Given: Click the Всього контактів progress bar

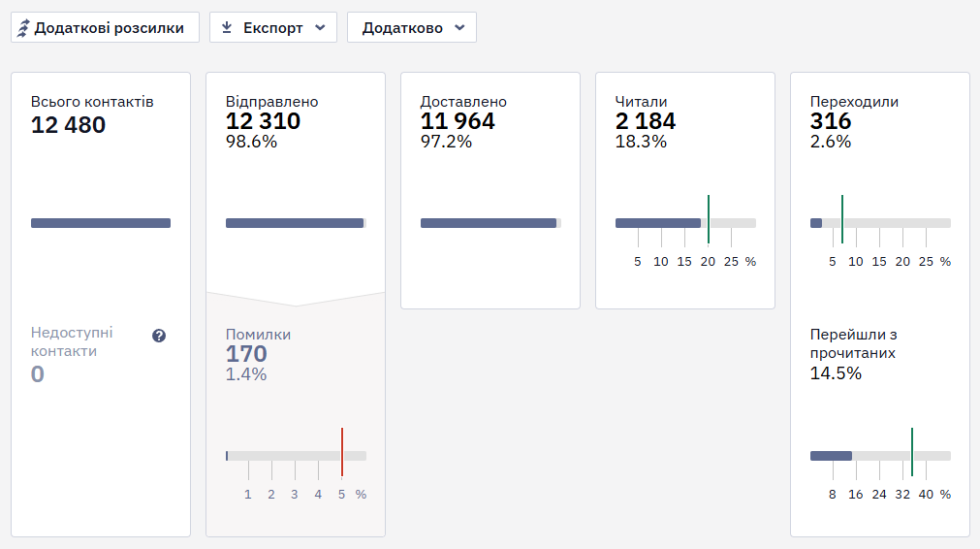Looking at the screenshot, I should point(101,223).
